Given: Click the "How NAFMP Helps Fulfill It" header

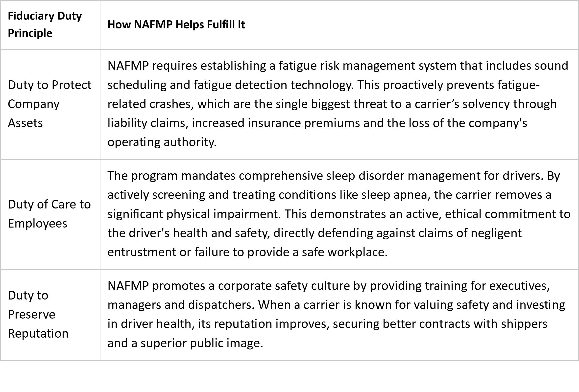Looking at the screenshot, I should [176, 24].
